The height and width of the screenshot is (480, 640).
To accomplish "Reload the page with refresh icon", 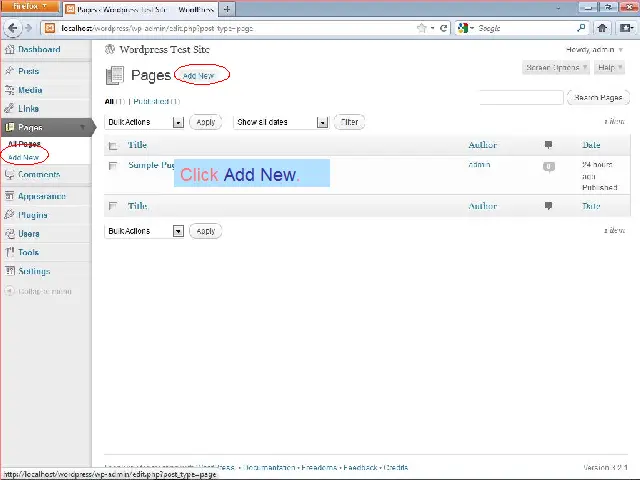I will 444,28.
